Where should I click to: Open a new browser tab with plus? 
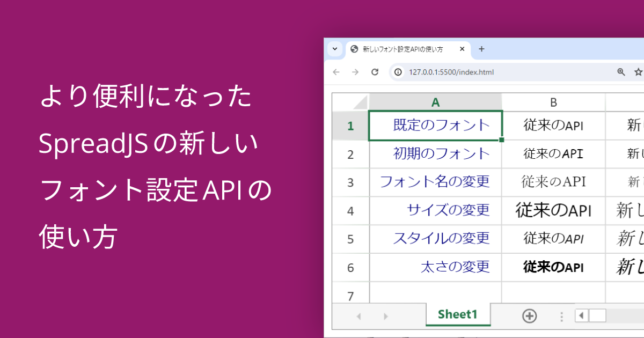481,49
